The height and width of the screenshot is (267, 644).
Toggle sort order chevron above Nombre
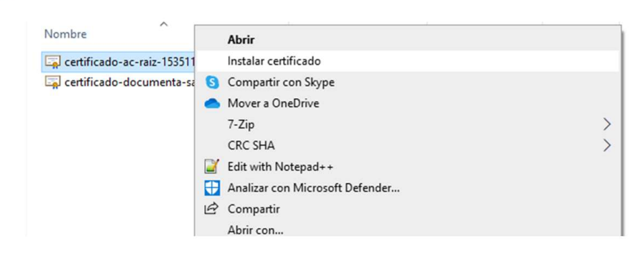tap(163, 24)
